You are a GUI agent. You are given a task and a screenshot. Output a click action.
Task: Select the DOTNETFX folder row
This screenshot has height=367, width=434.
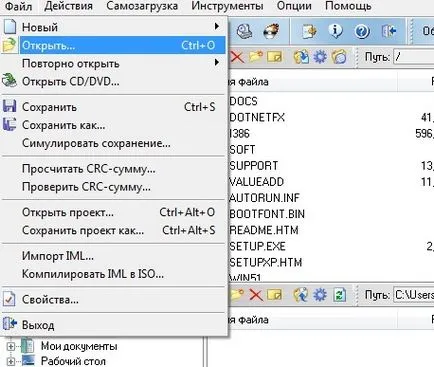coord(257,117)
